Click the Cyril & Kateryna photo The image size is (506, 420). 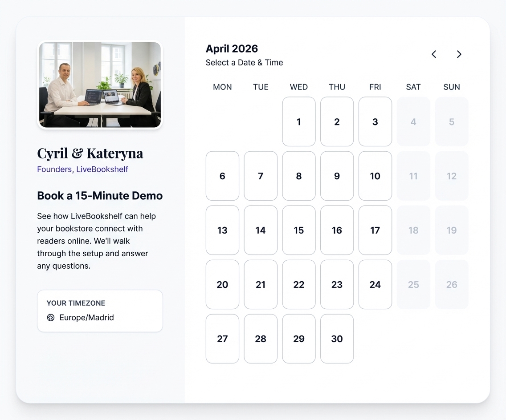click(x=100, y=85)
